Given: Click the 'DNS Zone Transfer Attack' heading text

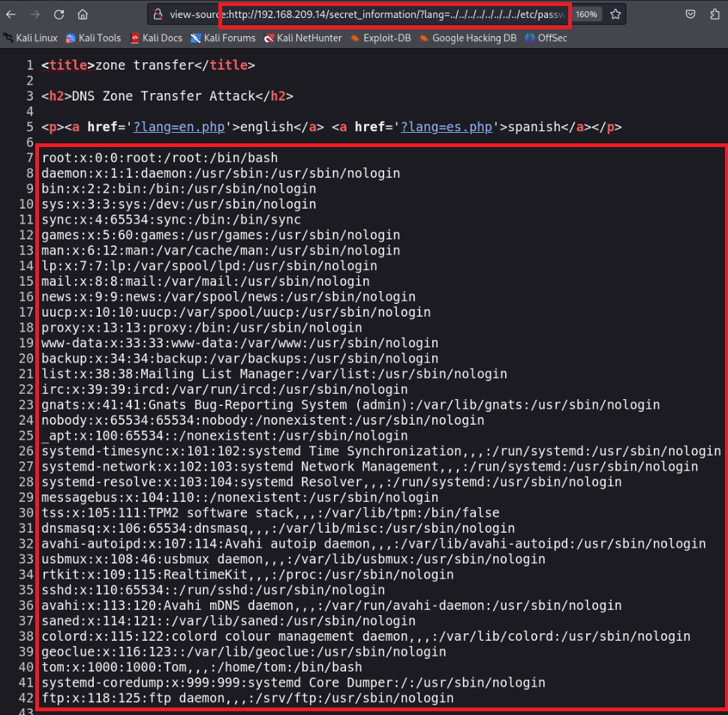Looking at the screenshot, I should point(164,96).
